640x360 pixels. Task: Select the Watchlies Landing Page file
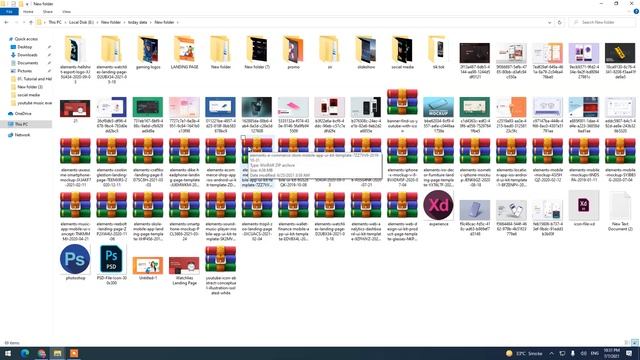coord(184,270)
